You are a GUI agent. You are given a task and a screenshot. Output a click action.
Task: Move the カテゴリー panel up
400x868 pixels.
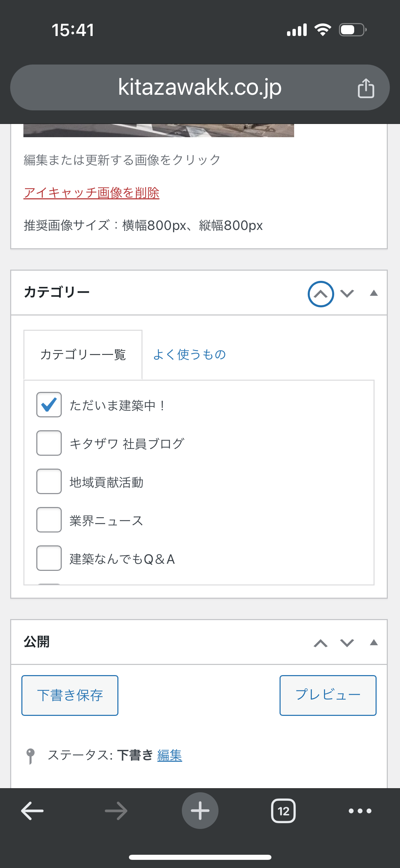pos(321,294)
